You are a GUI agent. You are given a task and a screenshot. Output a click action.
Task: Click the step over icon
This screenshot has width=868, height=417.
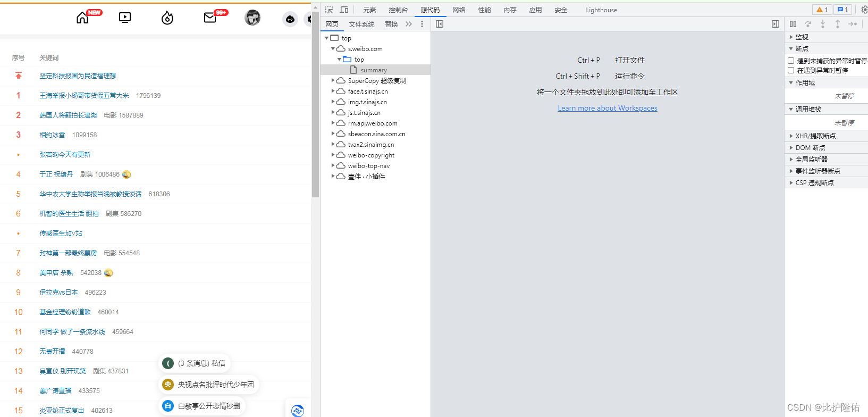808,24
